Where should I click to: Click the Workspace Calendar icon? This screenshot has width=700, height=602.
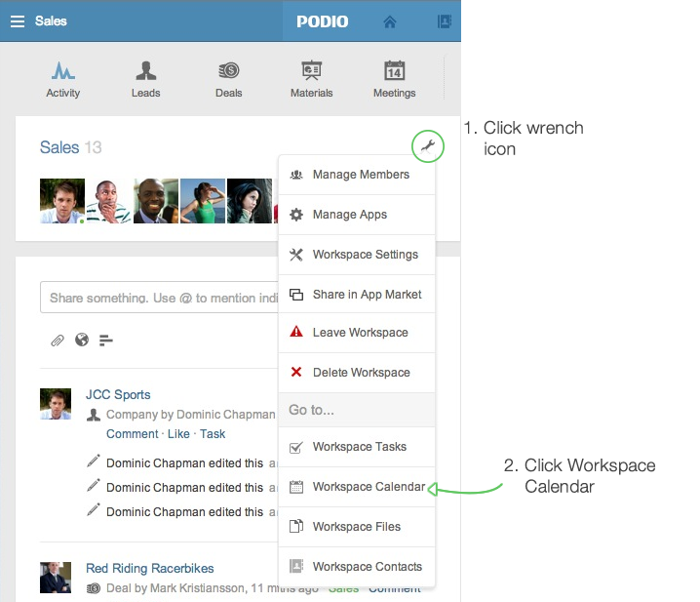click(296, 487)
